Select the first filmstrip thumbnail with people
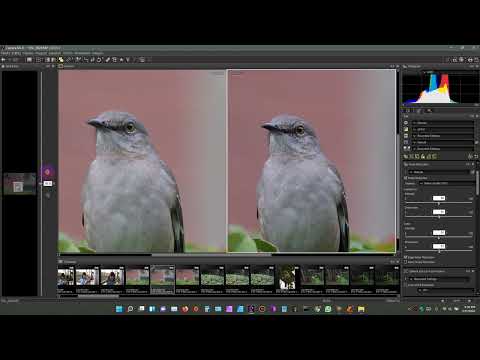This screenshot has width=480, height=360. coord(66,277)
